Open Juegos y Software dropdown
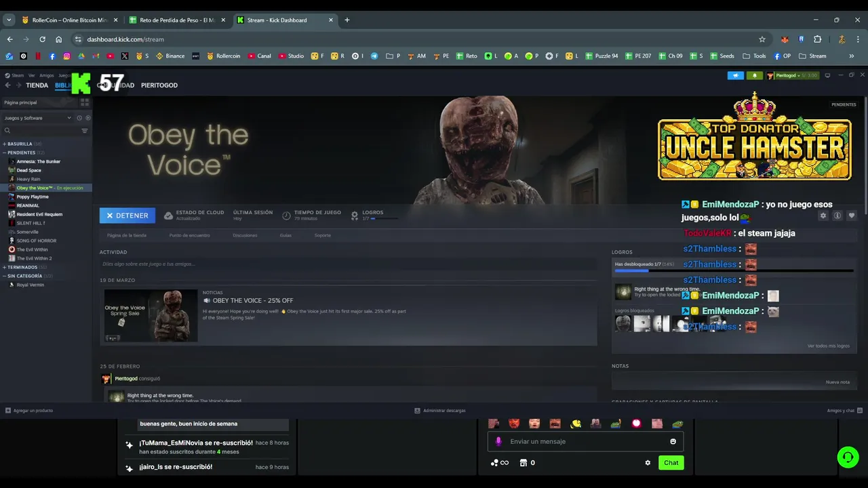Viewport: 868px width, 488px height. tap(37, 118)
